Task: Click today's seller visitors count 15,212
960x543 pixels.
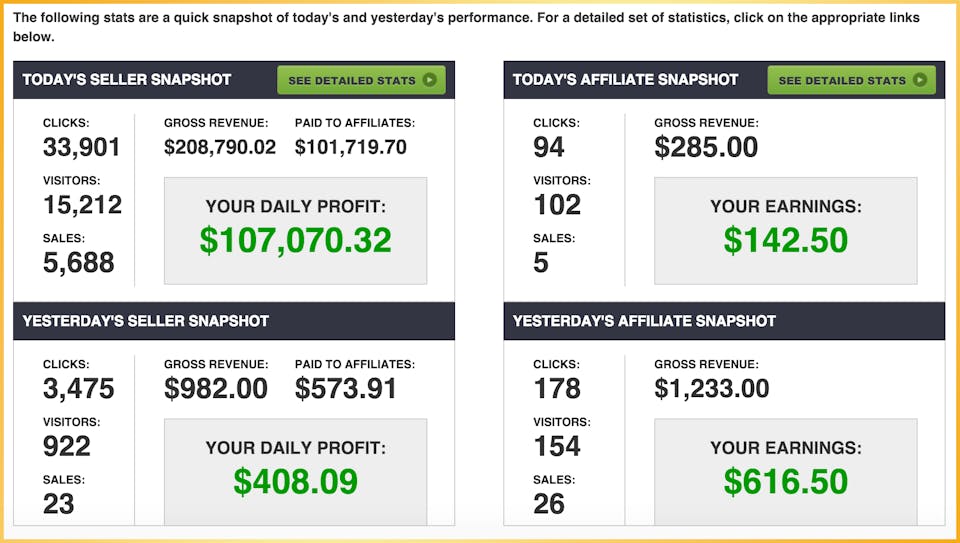Action: tap(83, 205)
